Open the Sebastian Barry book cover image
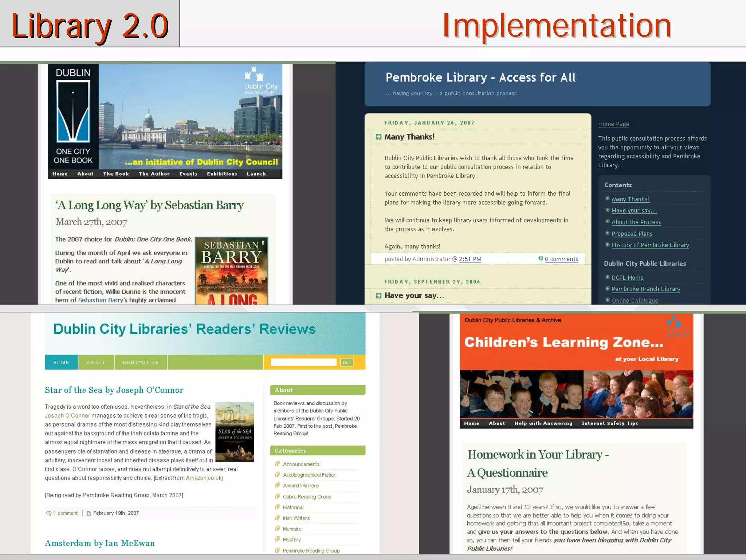Screen dimensions: 746x560 232,271
